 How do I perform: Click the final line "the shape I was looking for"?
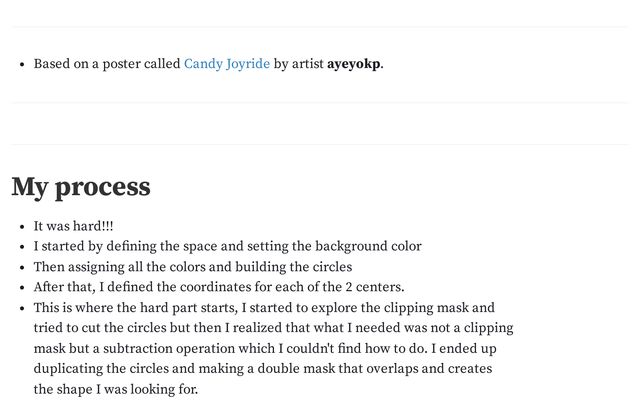coord(116,389)
